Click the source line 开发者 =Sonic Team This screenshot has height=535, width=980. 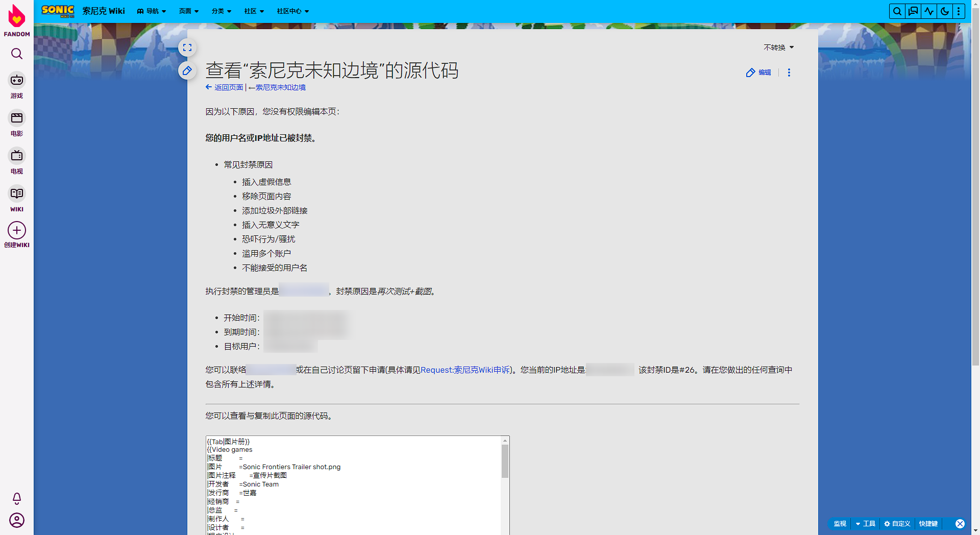tap(243, 484)
